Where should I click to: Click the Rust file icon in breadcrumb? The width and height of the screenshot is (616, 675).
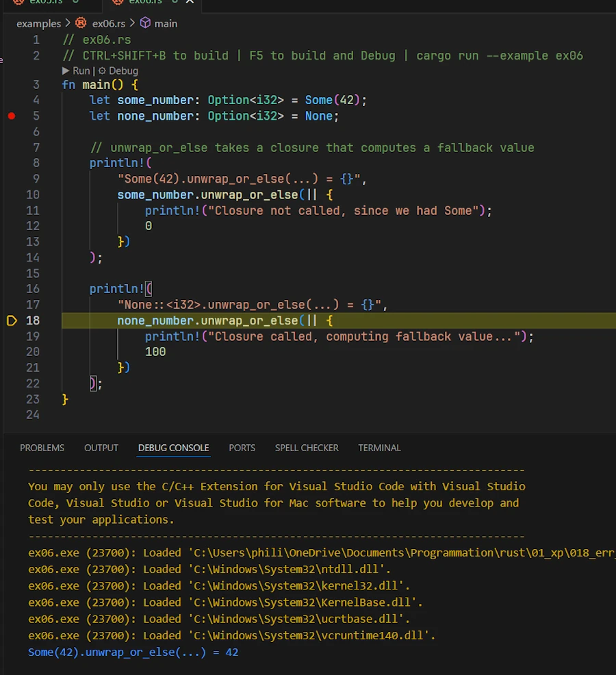point(81,23)
